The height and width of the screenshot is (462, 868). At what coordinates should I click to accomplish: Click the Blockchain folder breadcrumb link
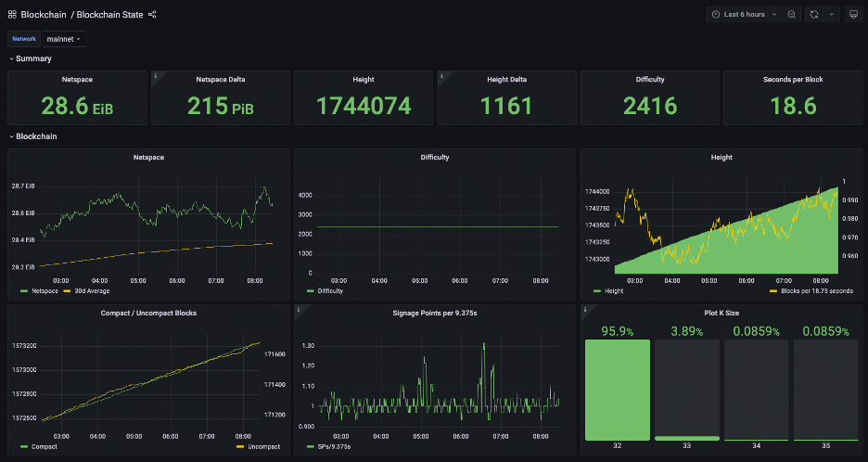coord(43,15)
